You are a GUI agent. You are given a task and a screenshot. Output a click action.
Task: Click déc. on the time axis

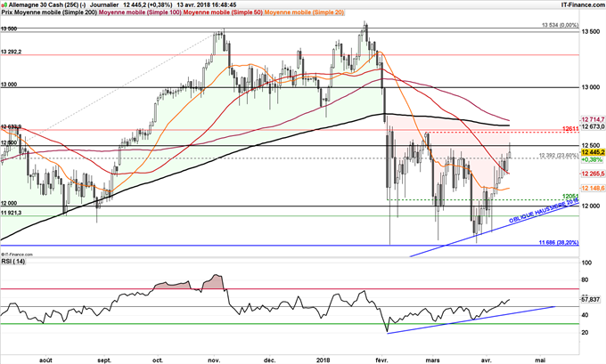click(269, 360)
